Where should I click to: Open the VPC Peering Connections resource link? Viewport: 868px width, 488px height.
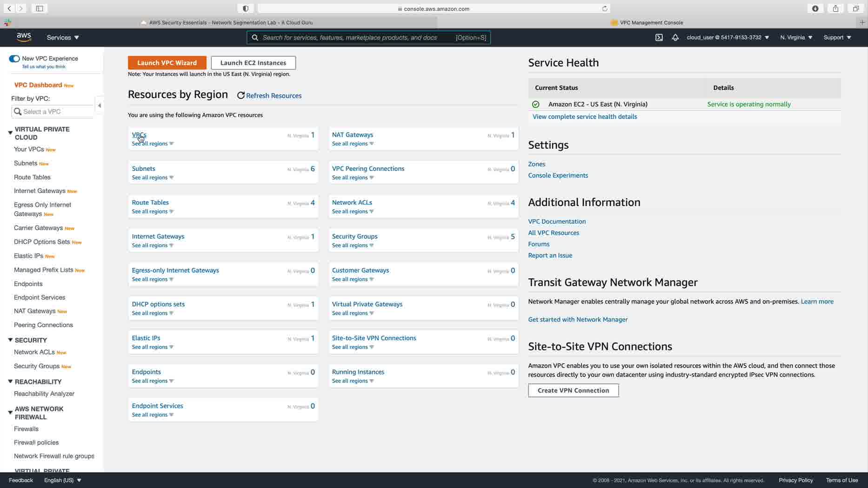(368, 169)
